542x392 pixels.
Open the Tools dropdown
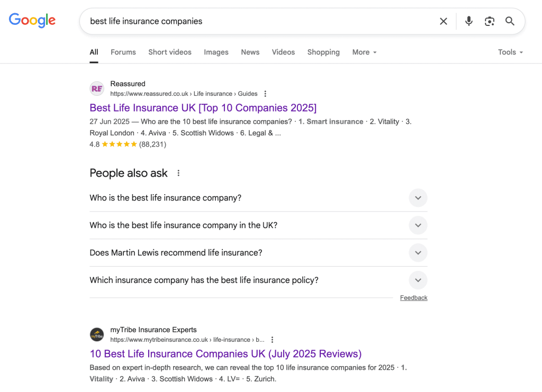(510, 52)
